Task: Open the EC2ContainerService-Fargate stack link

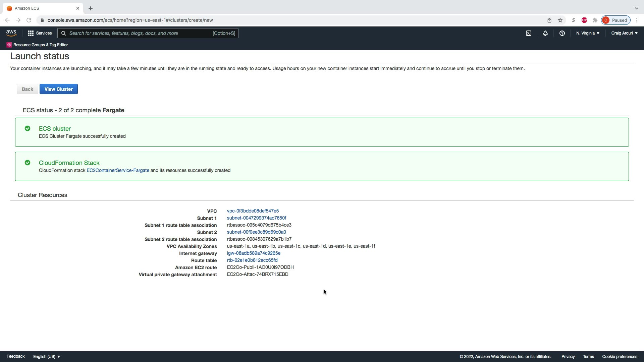Action: 118,170
